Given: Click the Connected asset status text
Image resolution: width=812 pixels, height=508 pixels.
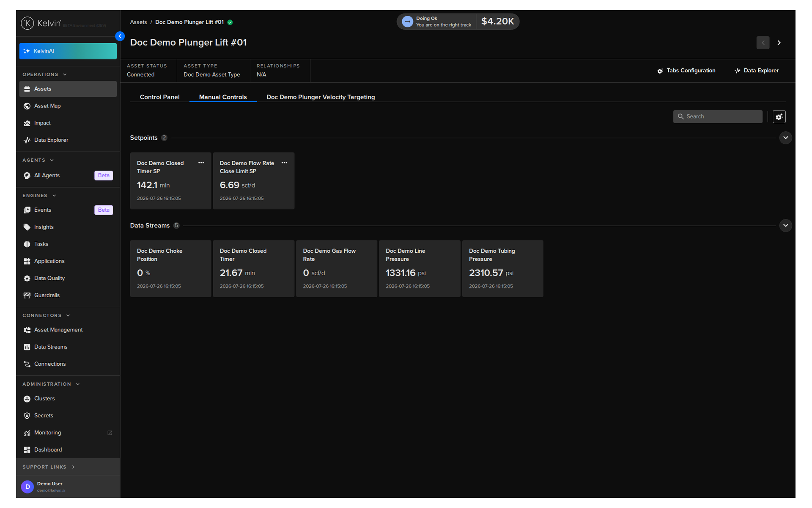Looking at the screenshot, I should tap(140, 75).
